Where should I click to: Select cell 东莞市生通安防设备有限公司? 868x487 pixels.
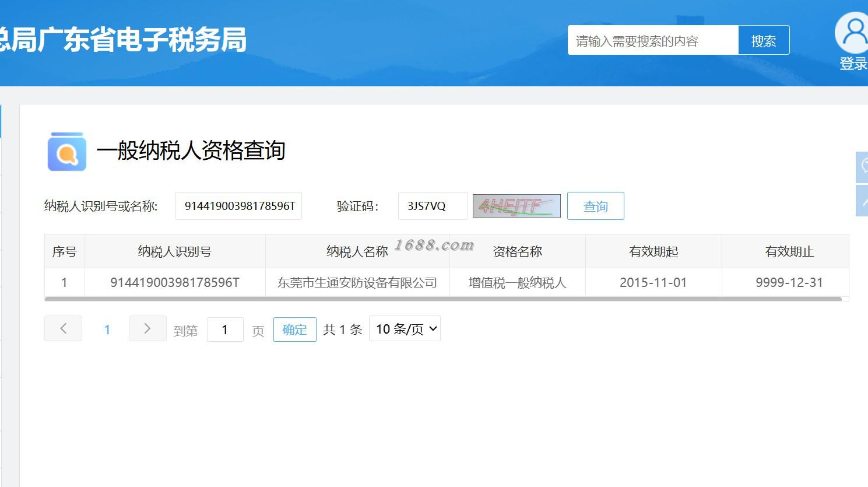point(357,283)
